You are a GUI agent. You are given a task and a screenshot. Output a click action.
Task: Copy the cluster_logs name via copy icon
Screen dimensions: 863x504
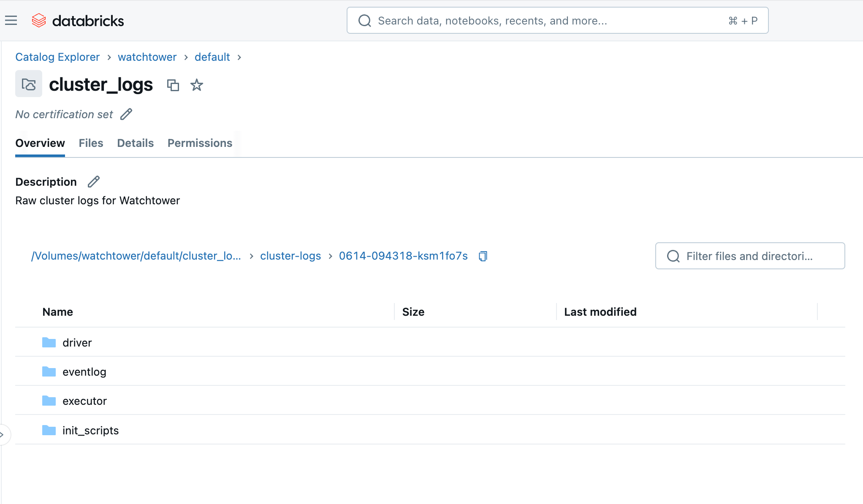[x=173, y=85]
